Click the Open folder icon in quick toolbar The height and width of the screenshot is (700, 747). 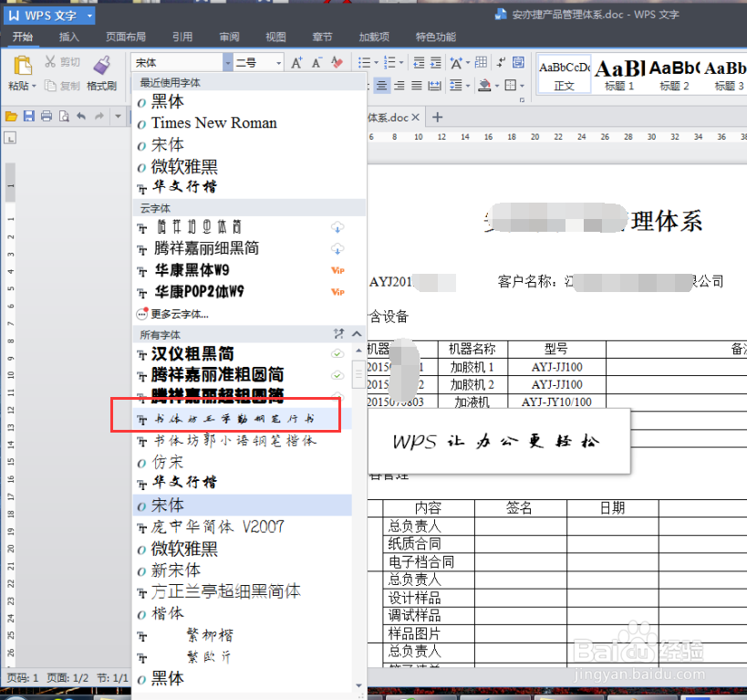click(x=11, y=116)
